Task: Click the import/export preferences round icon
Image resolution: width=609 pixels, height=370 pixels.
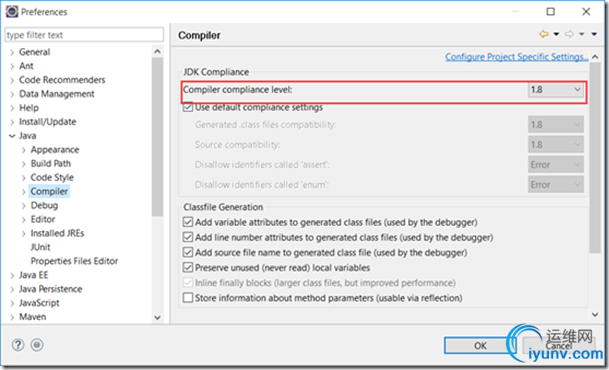Action: [37, 345]
